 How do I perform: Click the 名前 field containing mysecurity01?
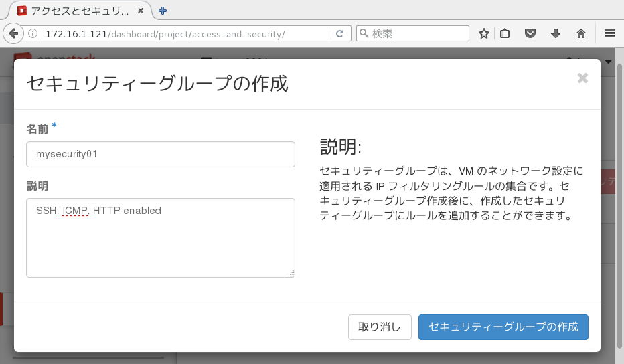161,155
